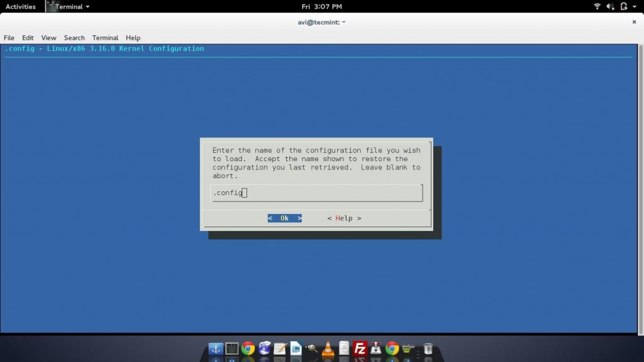The width and height of the screenshot is (644, 362).
Task: Open the View menu
Action: pyautogui.click(x=48, y=38)
